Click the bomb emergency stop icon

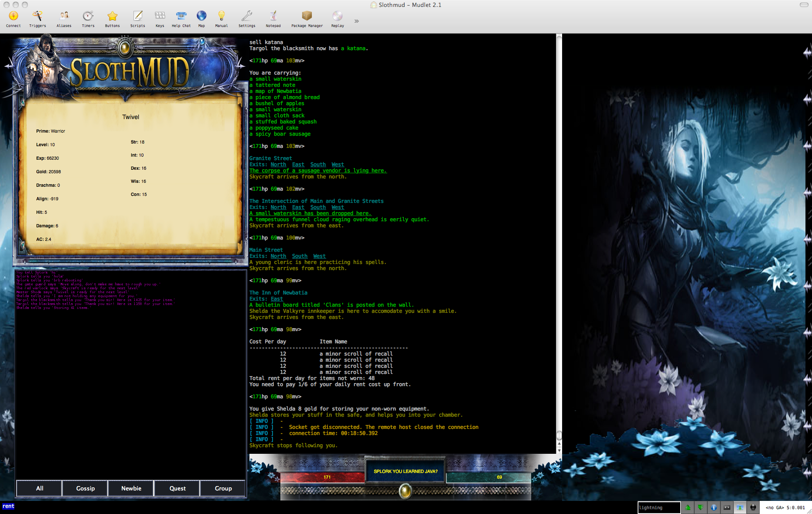coord(753,507)
